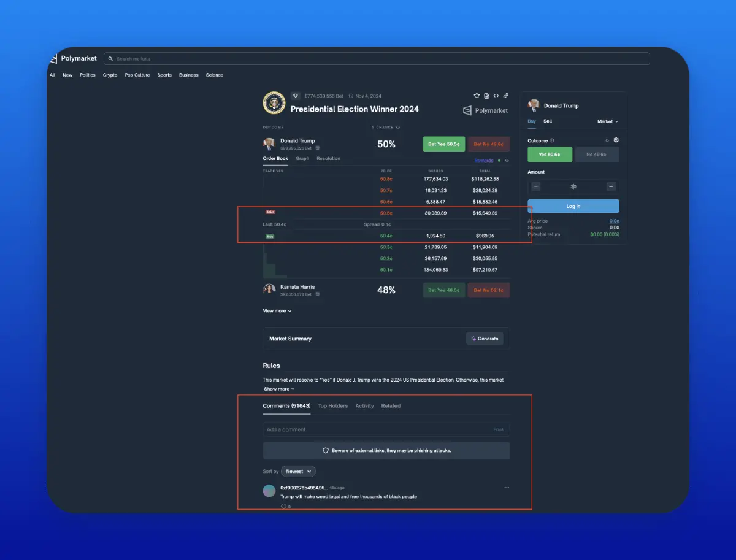Open the document icon next to the star
736x560 pixels.
point(486,96)
